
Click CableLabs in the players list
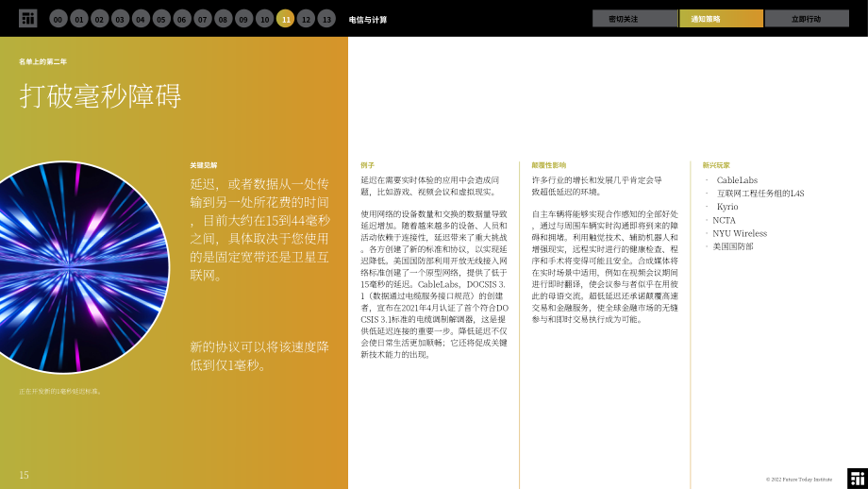coord(737,180)
